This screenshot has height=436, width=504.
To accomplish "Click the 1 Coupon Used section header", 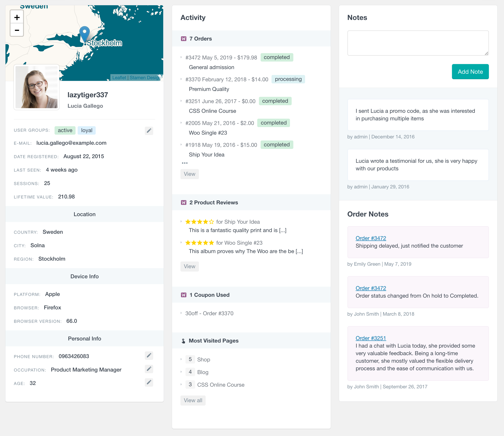I will point(251,295).
